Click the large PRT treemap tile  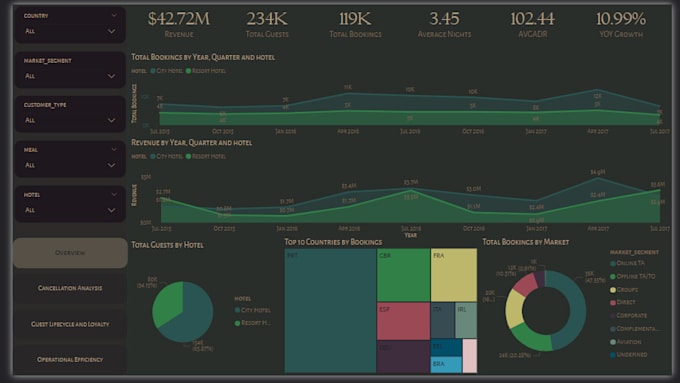pyautogui.click(x=330, y=311)
